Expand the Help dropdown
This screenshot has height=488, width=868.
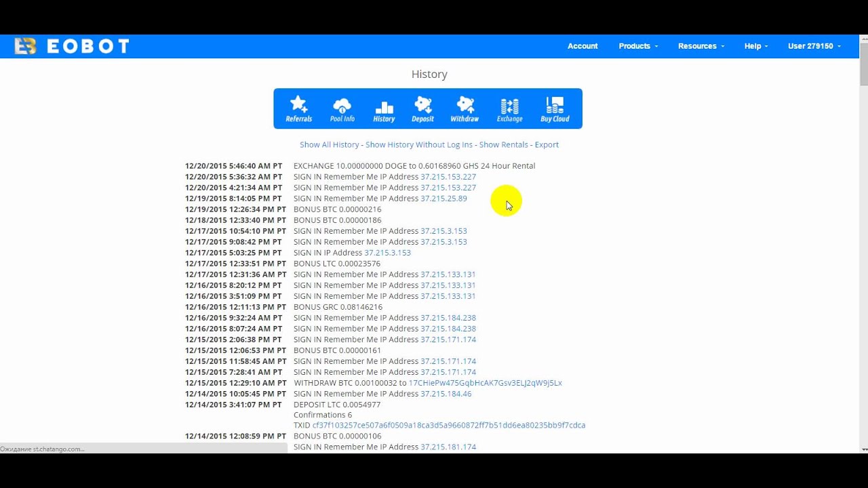pyautogui.click(x=756, y=46)
